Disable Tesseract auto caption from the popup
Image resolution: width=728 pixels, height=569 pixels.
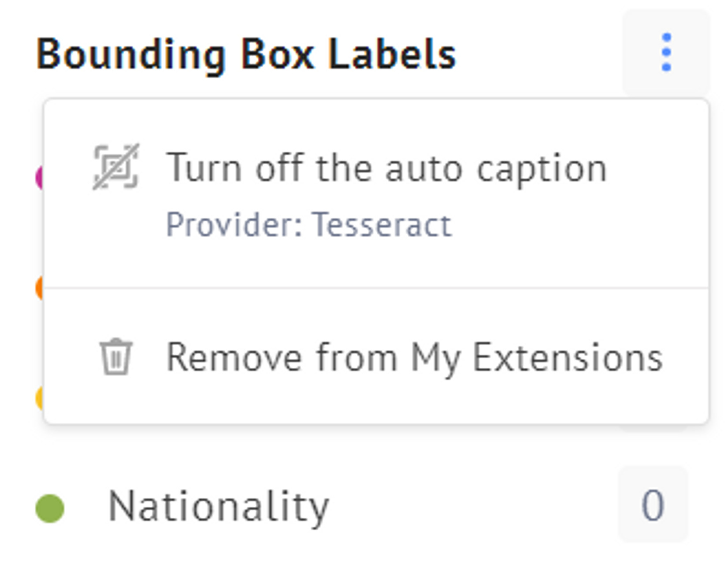[x=376, y=194]
